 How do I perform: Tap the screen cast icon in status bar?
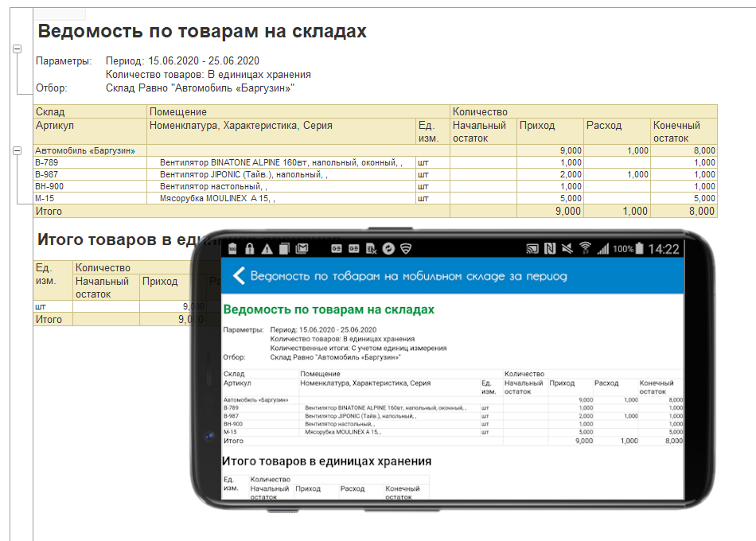pos(532,249)
